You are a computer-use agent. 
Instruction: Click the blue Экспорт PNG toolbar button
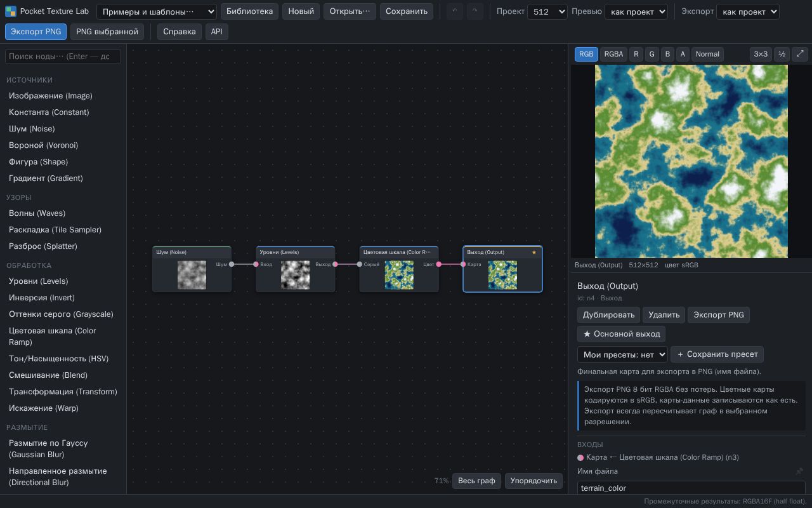36,32
